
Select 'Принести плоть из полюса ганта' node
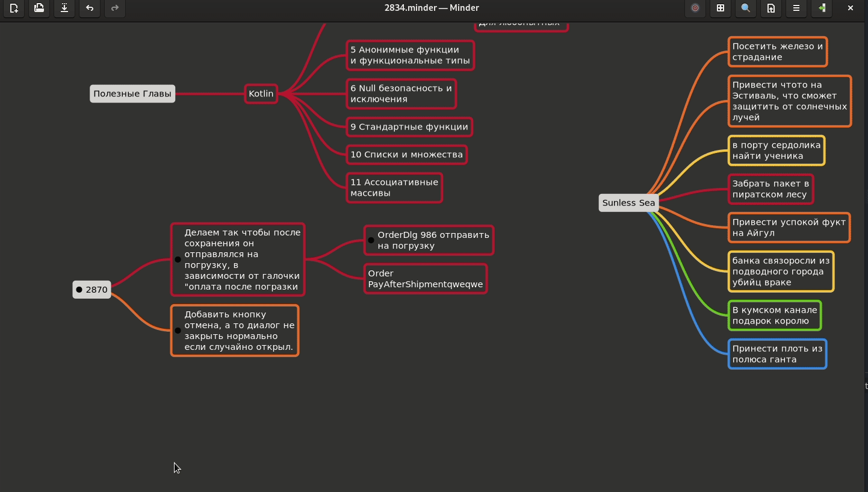point(777,354)
